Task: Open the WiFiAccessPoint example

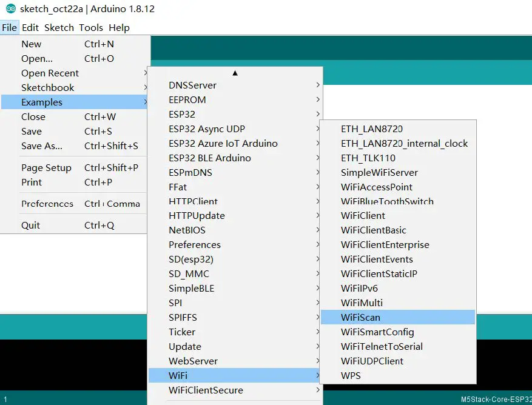Action: pos(398,187)
